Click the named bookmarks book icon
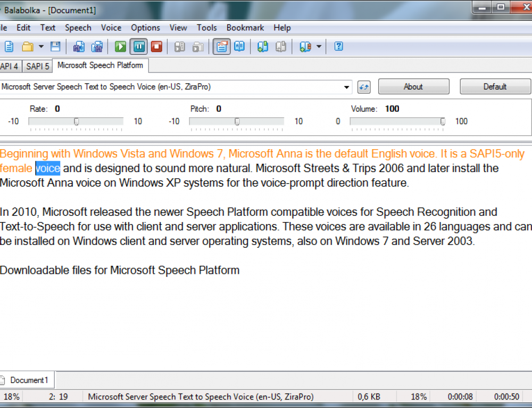The image size is (532, 408). point(305,46)
